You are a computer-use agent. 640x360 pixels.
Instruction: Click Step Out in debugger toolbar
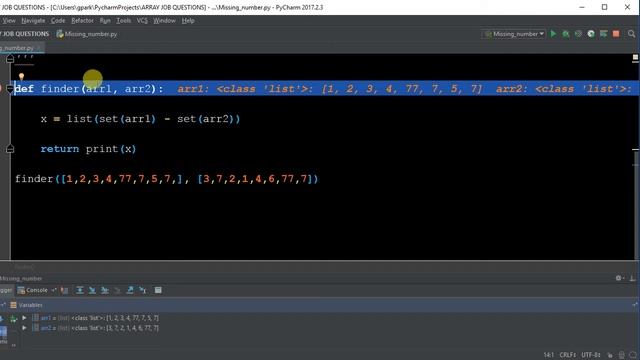point(130,290)
